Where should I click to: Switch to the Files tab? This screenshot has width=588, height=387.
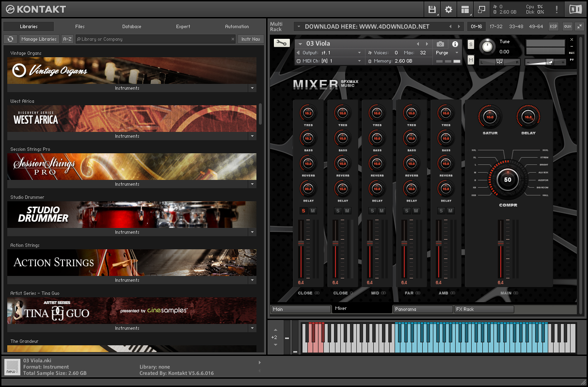click(80, 27)
